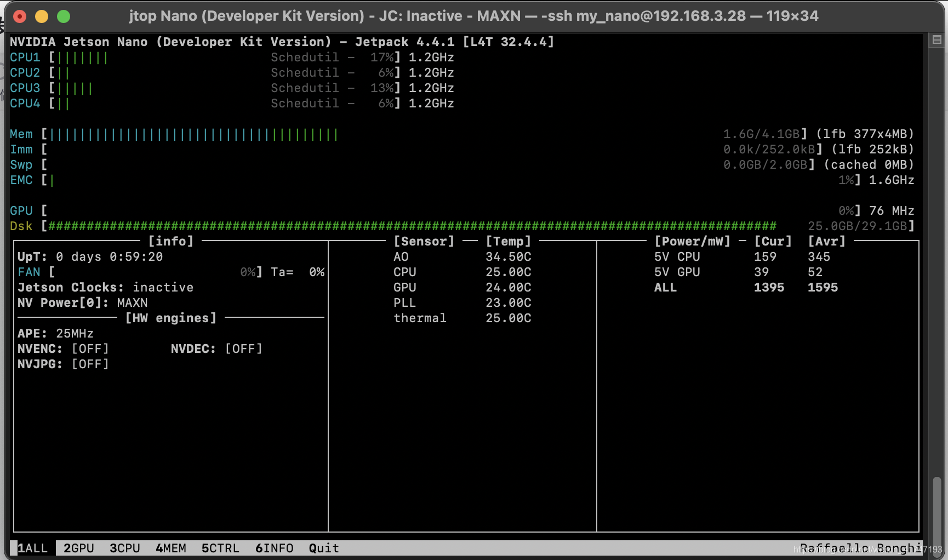Click the green zoom traffic light button
948x560 pixels.
tap(64, 16)
